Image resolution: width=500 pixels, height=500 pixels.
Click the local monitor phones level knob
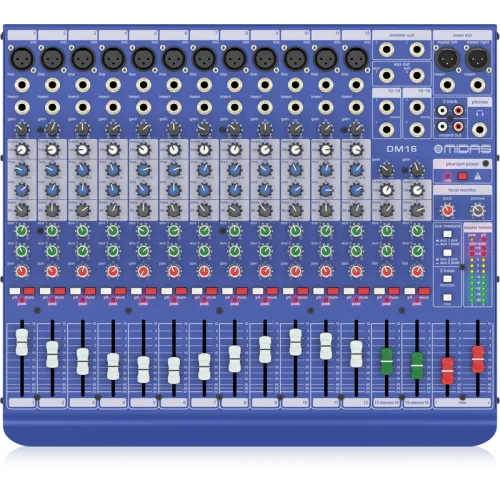[478, 210]
